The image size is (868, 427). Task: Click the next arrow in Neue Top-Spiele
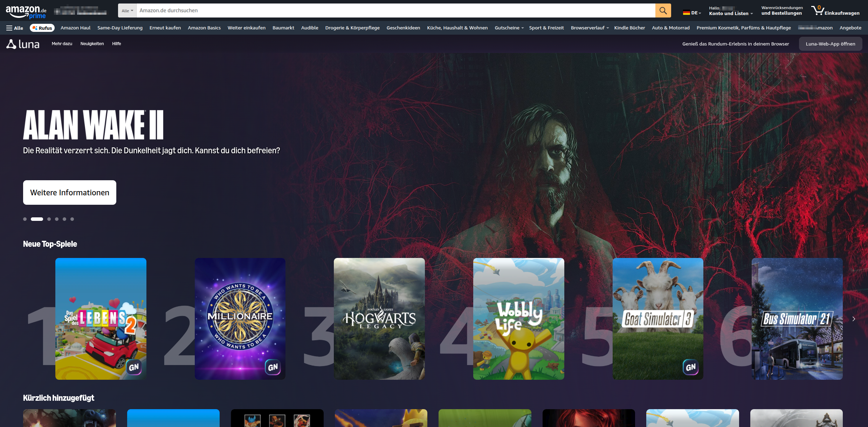[854, 319]
